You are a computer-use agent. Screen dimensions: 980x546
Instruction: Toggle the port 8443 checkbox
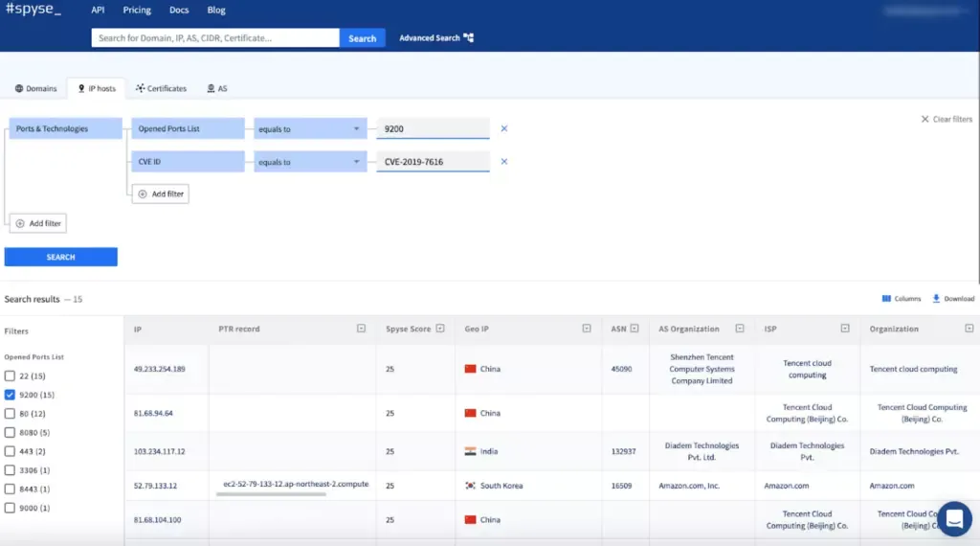[10, 489]
